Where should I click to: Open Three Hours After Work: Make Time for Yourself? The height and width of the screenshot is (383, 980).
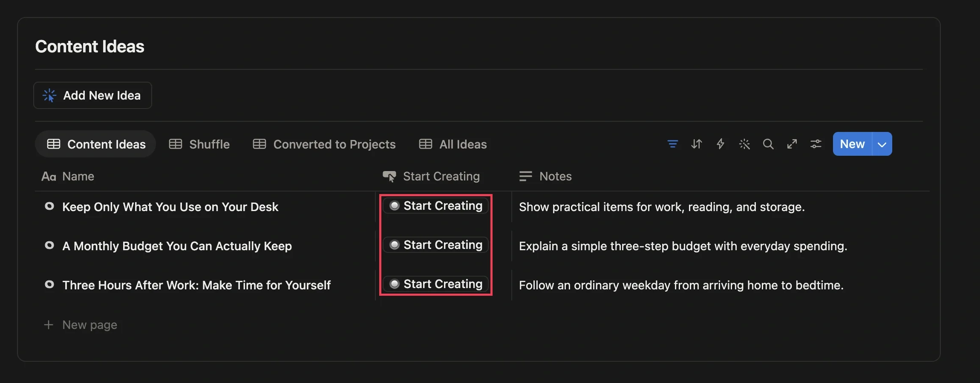[196, 285]
